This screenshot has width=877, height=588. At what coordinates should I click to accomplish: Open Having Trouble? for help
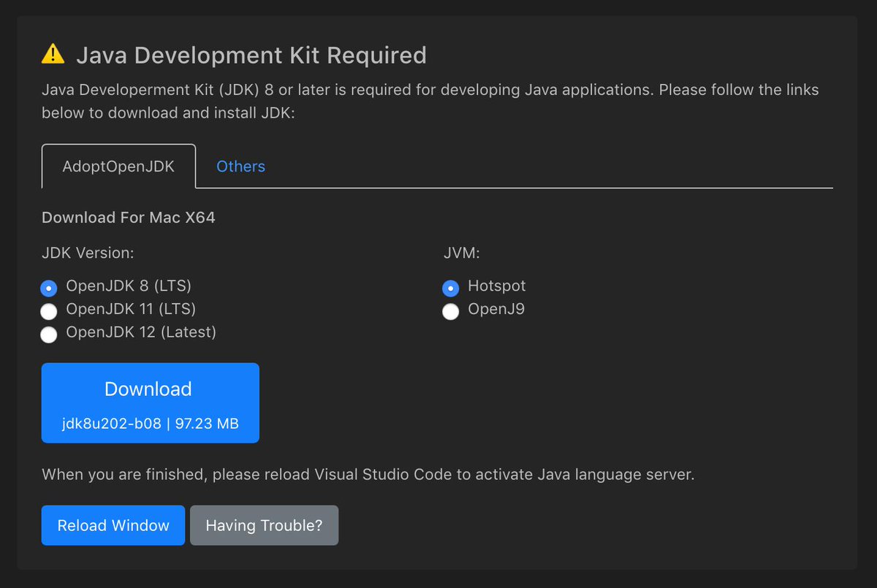point(264,524)
